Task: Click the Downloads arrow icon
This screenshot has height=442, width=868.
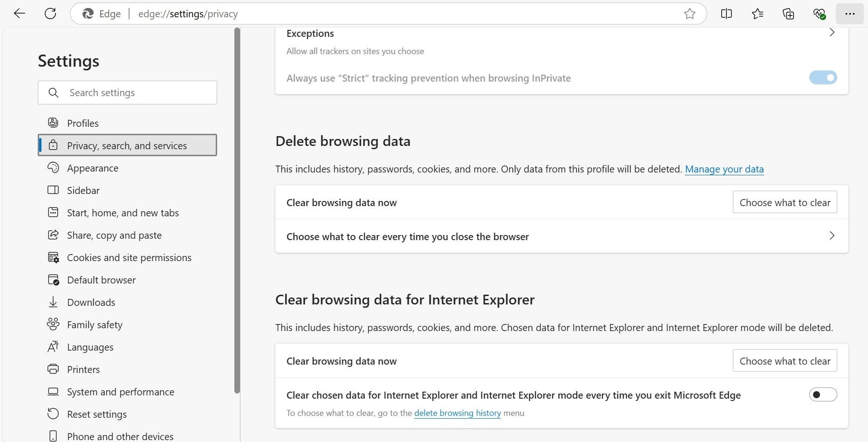Action: point(53,302)
